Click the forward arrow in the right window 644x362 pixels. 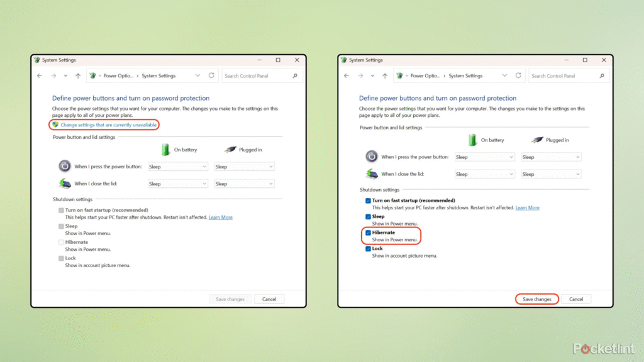359,76
